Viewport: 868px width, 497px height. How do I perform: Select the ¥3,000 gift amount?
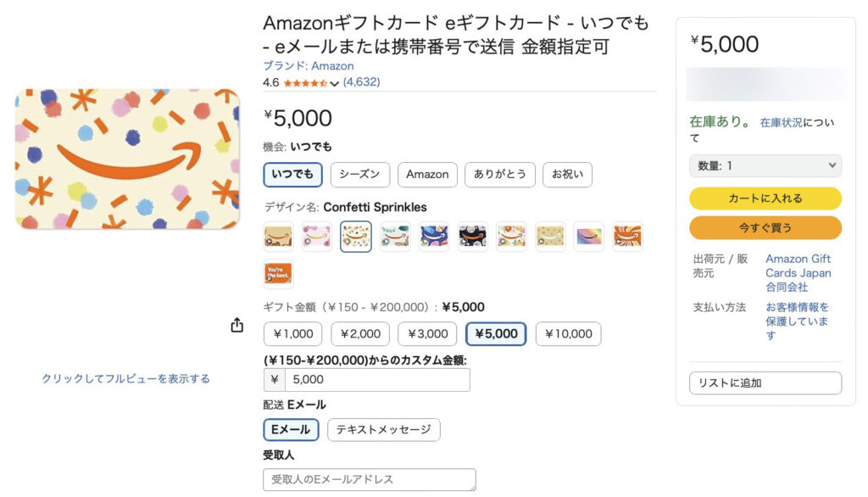click(x=428, y=334)
